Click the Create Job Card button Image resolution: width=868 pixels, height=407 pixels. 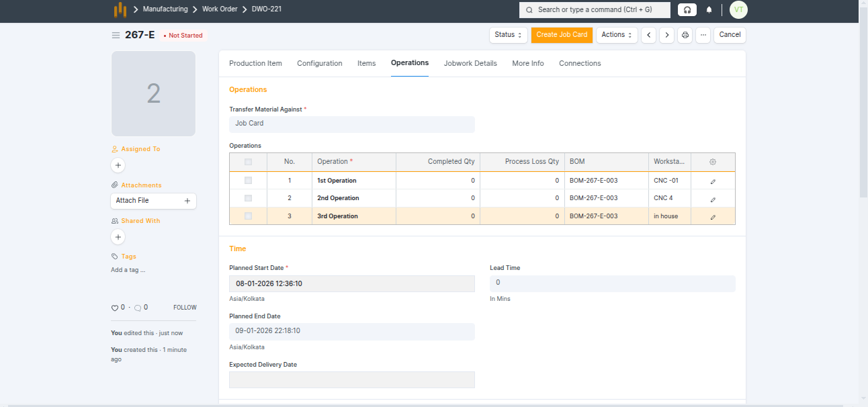pyautogui.click(x=562, y=35)
